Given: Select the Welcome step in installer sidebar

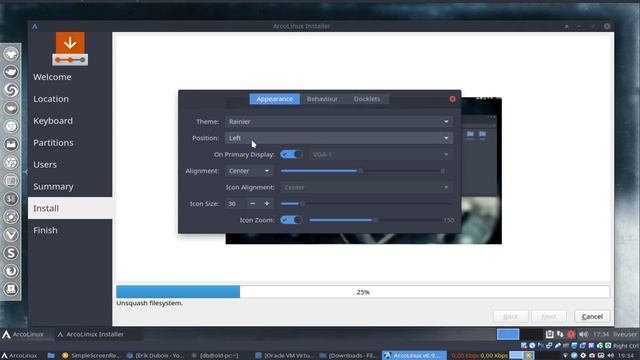Looking at the screenshot, I should (x=70, y=77).
